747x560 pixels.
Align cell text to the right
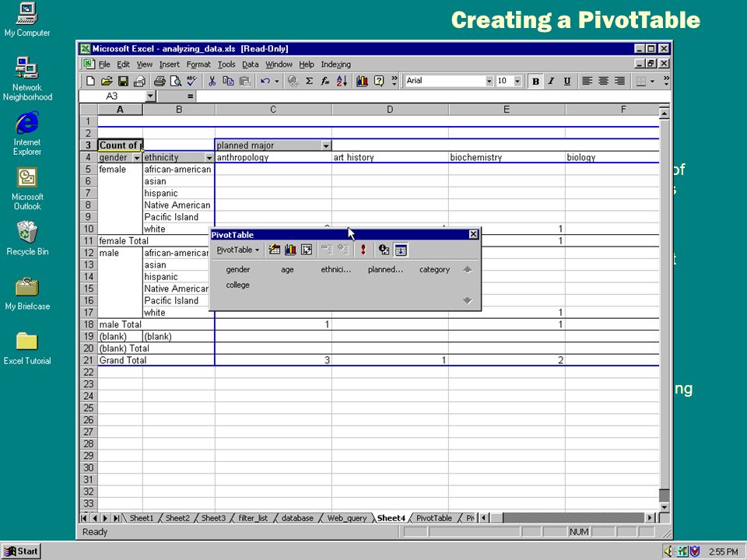click(620, 82)
